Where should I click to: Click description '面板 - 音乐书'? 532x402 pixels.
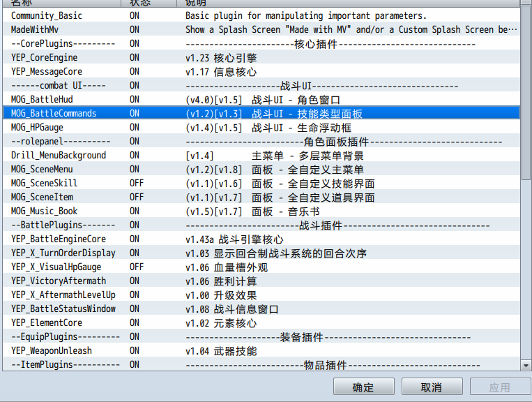(286, 211)
